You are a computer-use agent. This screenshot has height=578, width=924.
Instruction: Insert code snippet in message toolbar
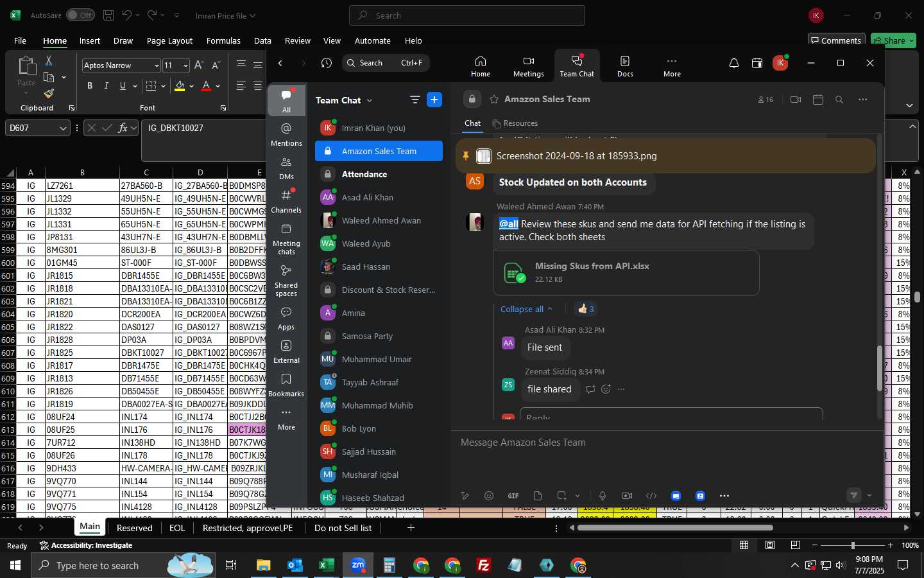651,496
